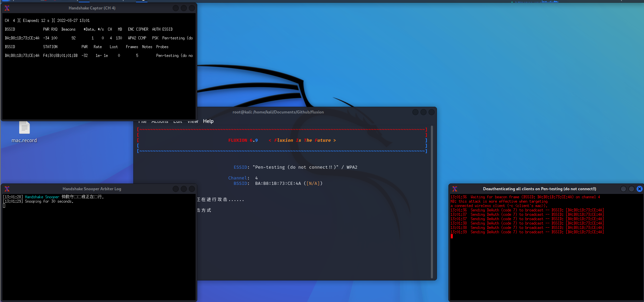Click the [13:01:28] Handshake Snooper log line
Screen dimensions: 644x302
point(53,197)
